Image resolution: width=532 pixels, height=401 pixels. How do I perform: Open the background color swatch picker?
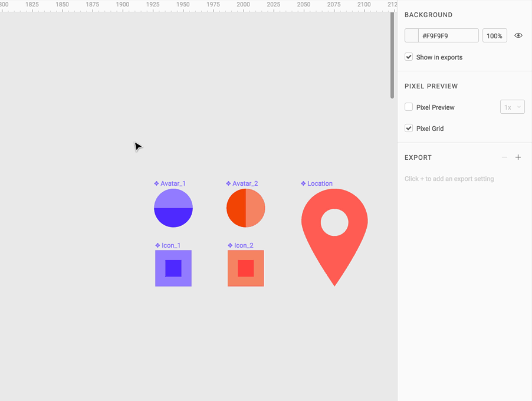coord(412,35)
